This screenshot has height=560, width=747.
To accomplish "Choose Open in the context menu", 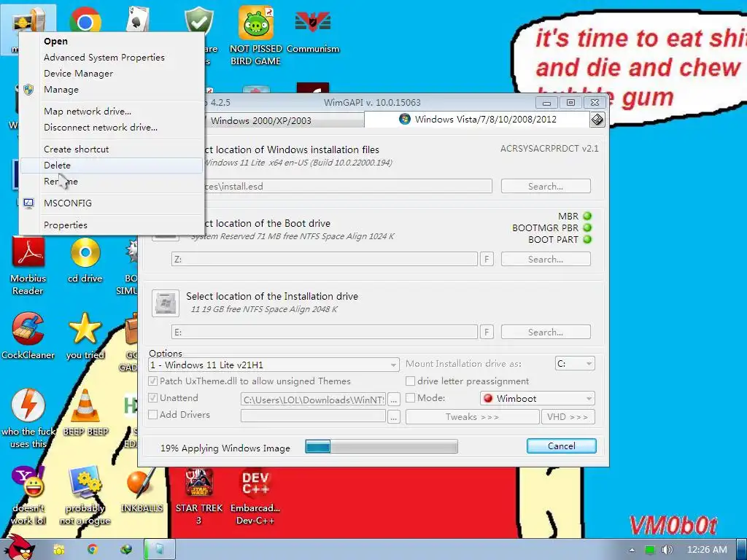I will (x=112, y=42).
